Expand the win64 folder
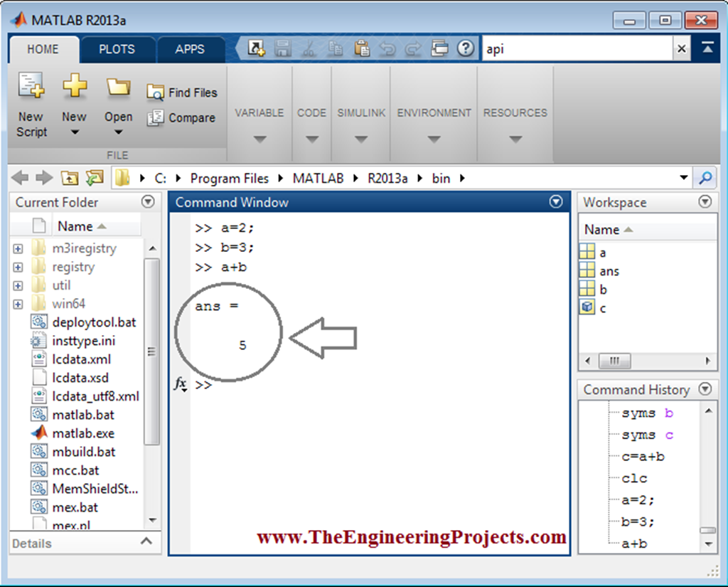This screenshot has height=587, width=728. point(17,303)
